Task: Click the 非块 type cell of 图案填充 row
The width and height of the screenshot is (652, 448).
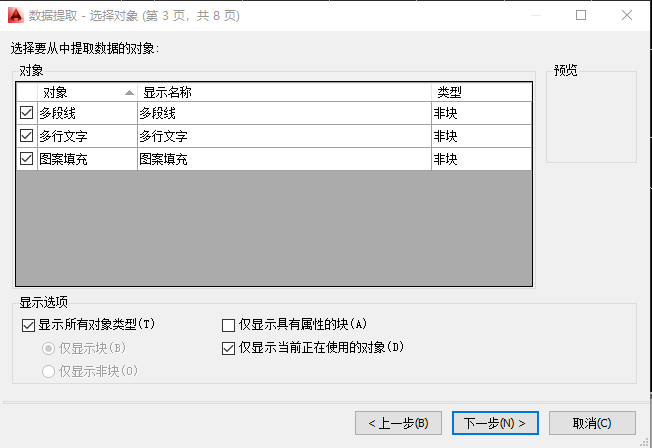Action: [x=482, y=159]
